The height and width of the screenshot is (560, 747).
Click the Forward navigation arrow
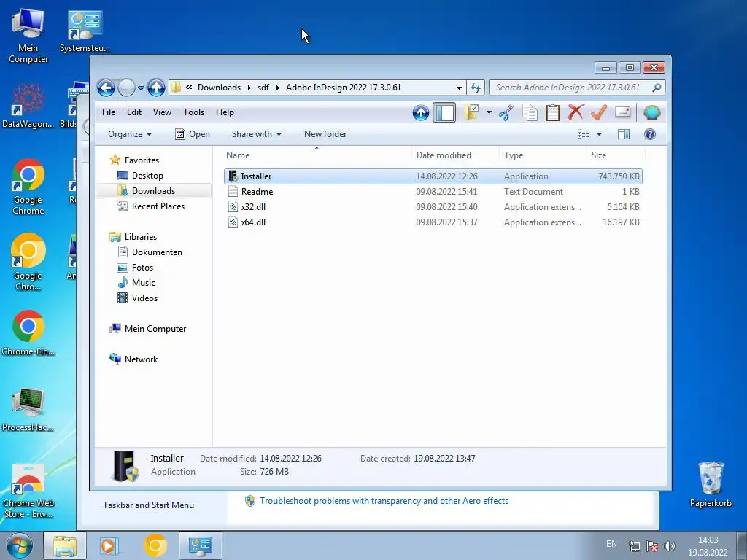[x=126, y=87]
